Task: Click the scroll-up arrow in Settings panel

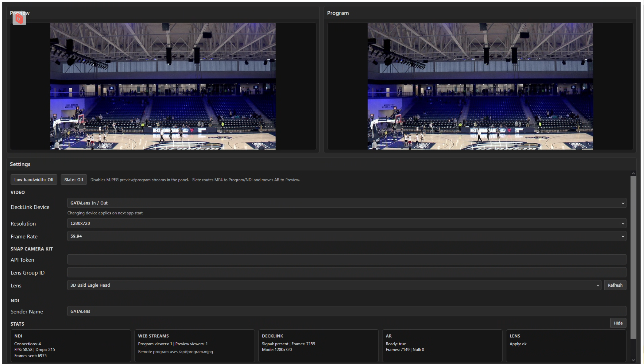Action: tap(633, 174)
